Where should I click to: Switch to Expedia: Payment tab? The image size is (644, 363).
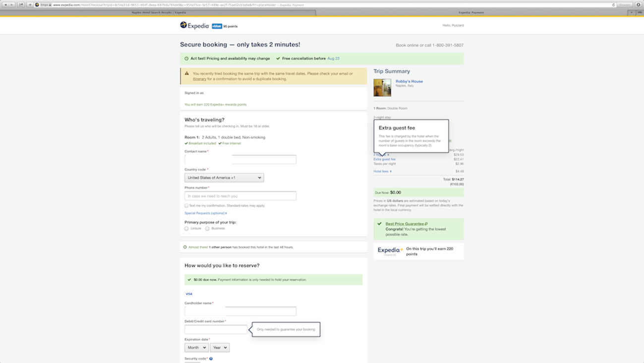(471, 12)
